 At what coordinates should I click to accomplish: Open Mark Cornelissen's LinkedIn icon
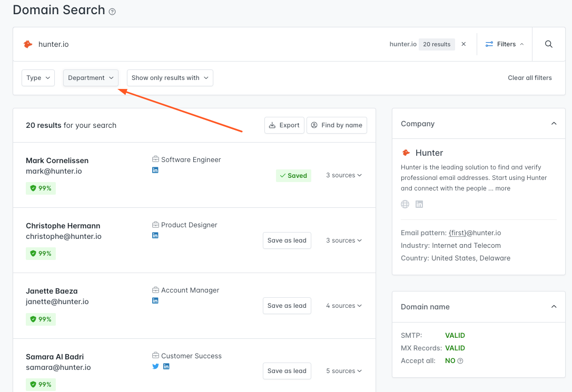click(x=155, y=170)
